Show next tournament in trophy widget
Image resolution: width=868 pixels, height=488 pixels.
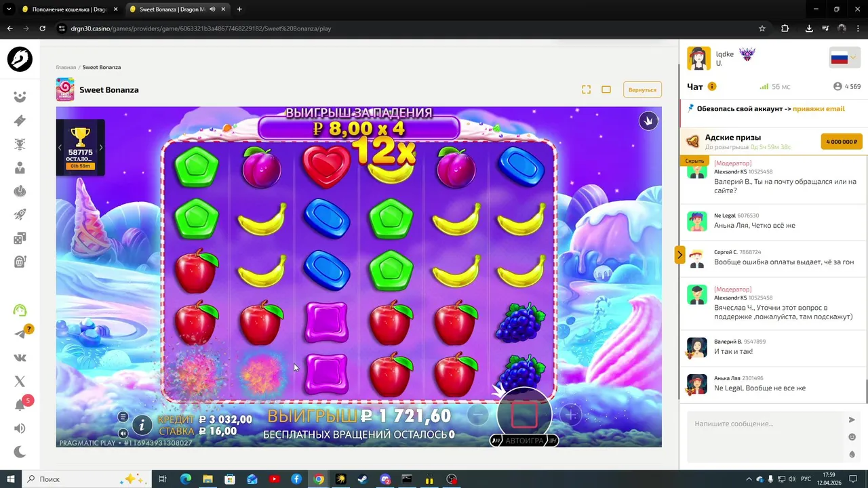[101, 147]
